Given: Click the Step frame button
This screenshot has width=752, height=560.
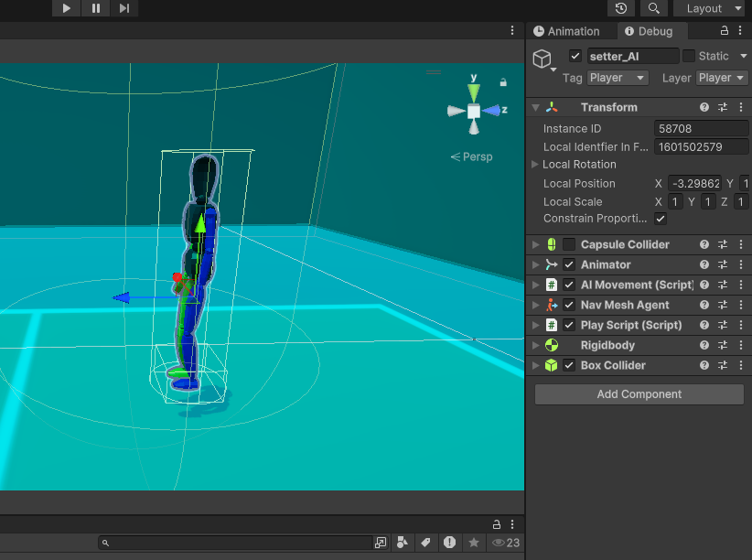Looking at the screenshot, I should 124,8.
